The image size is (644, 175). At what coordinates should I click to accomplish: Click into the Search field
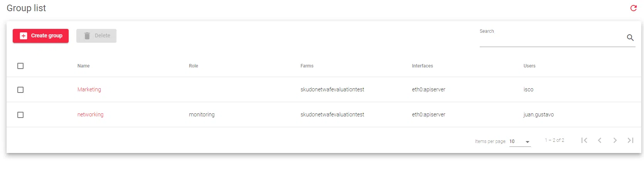(x=551, y=39)
